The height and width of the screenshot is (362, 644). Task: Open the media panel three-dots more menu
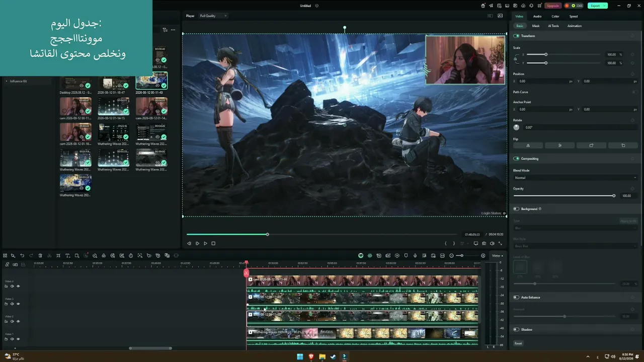[x=173, y=30]
